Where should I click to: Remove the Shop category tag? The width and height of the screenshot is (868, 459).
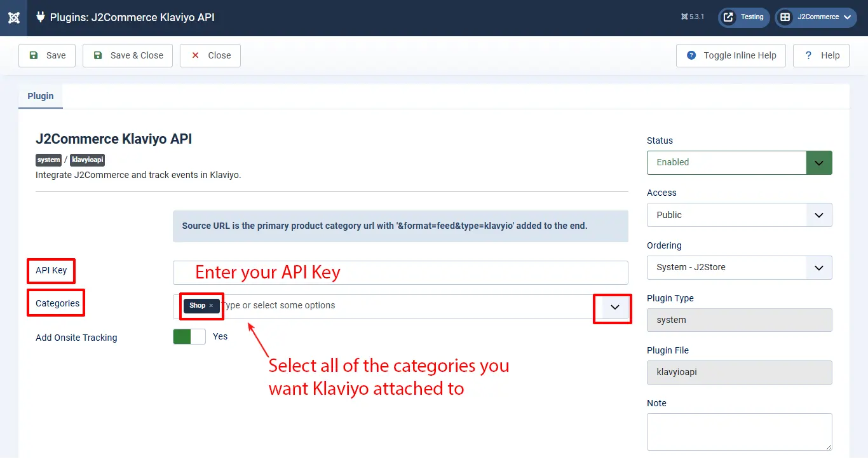[x=211, y=306]
